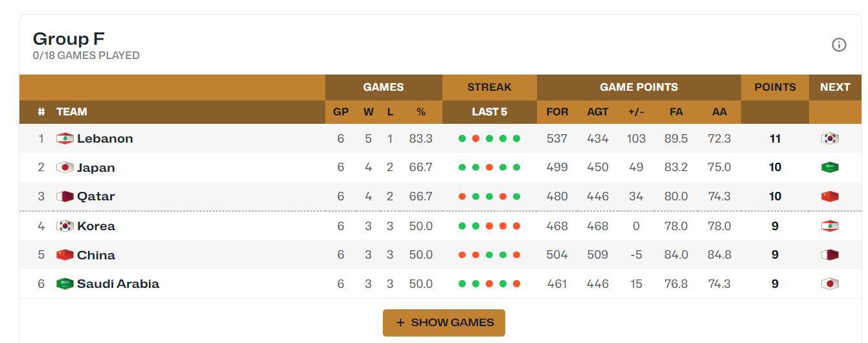Open the Saudi Arabia team link
Image resolution: width=868 pixels, height=343 pixels.
click(x=118, y=283)
